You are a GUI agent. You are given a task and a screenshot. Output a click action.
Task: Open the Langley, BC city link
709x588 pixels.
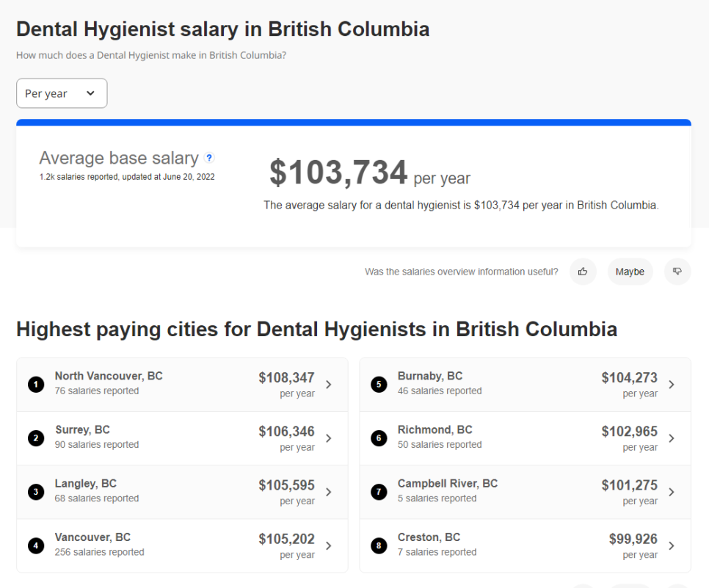pos(85,484)
